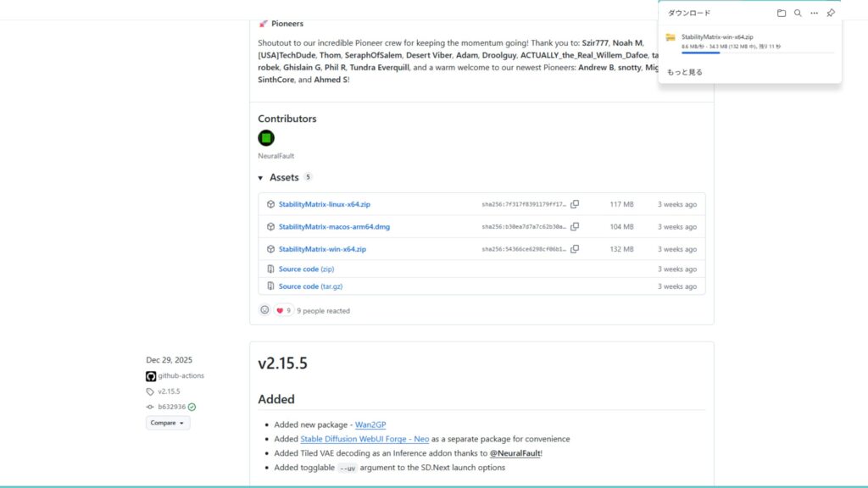The width and height of the screenshot is (868, 488).
Task: Open downloads folder from the download panel
Action: (x=781, y=13)
